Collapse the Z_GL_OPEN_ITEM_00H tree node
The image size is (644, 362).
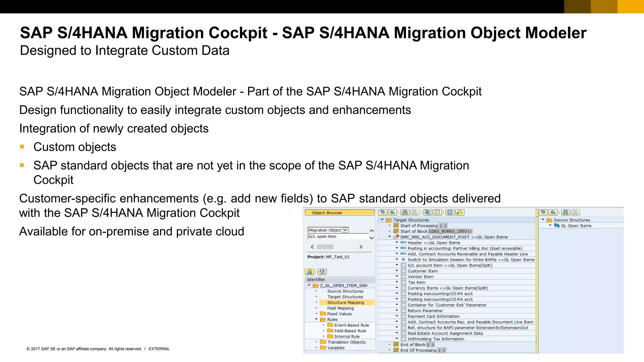pyautogui.click(x=309, y=285)
